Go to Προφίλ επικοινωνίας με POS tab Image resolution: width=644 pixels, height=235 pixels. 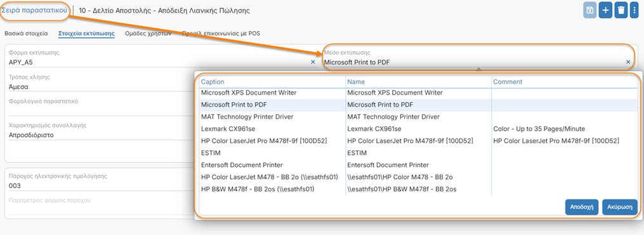(x=221, y=34)
